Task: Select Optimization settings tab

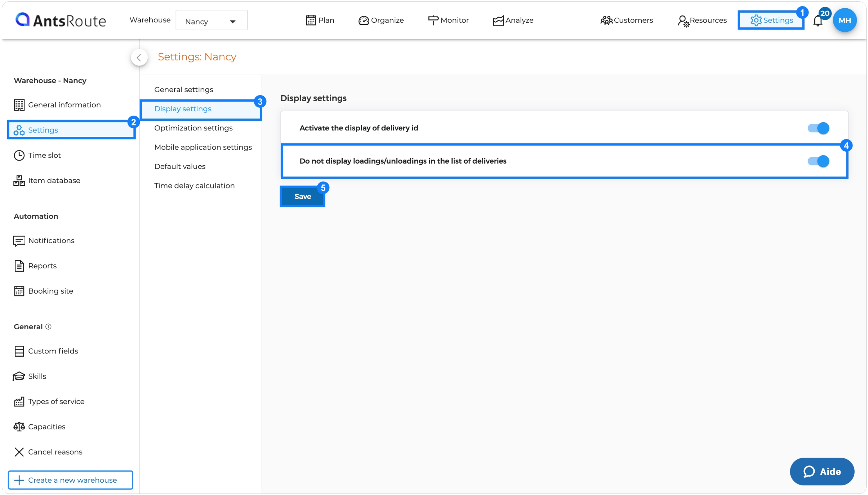Action: (x=193, y=128)
